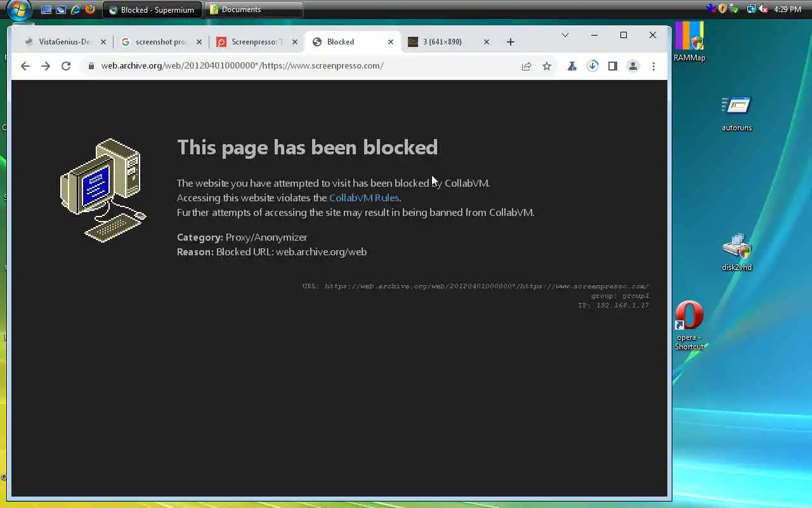Viewport: 812px width, 508px height.
Task: Open the three-dot browser menu
Action: click(653, 66)
